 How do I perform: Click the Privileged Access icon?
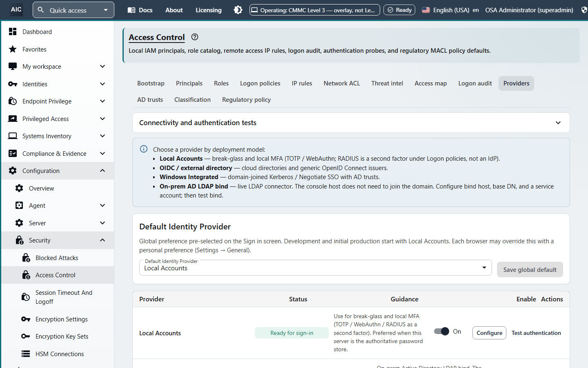[x=13, y=119]
